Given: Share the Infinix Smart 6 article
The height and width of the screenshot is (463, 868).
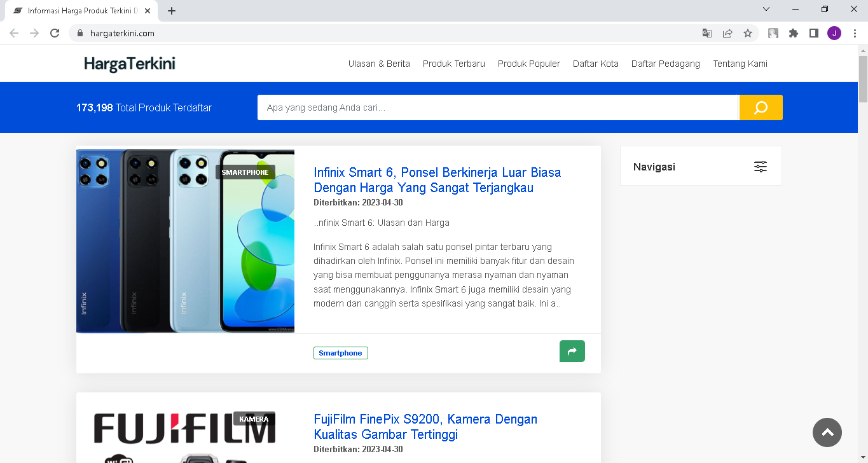Looking at the screenshot, I should (572, 351).
